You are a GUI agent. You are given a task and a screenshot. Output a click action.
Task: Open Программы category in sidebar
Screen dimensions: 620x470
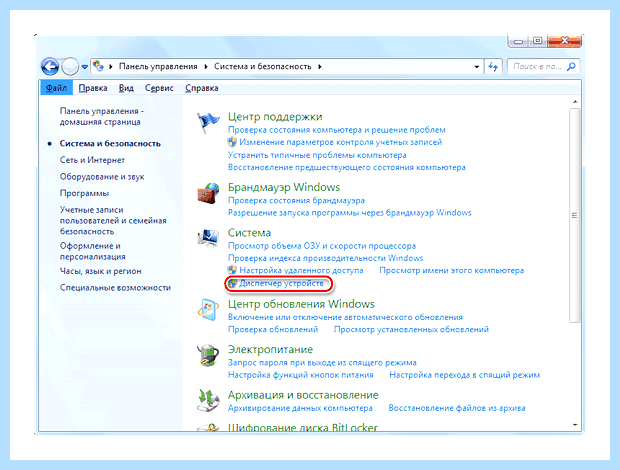coord(84,193)
